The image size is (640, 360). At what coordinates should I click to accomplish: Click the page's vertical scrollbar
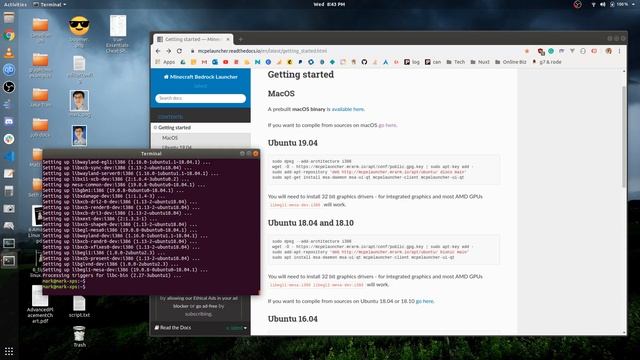click(624, 137)
